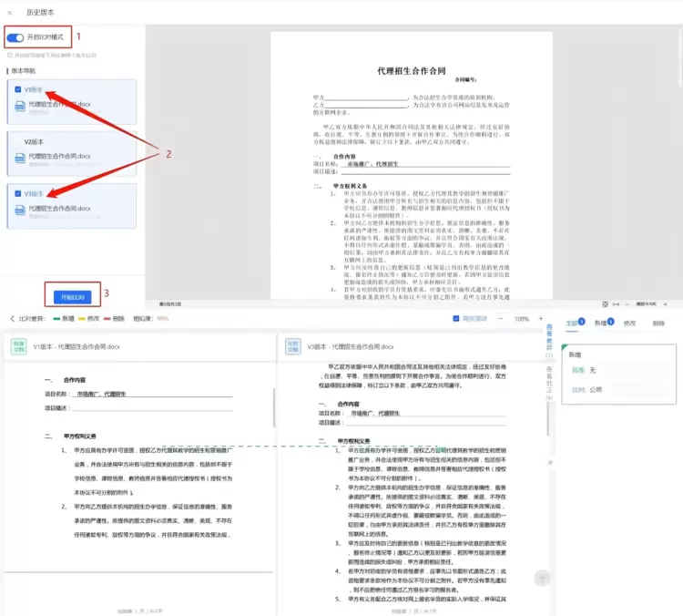Open the 删除 differences tab
Screen dimensions: 683x616
658,323
